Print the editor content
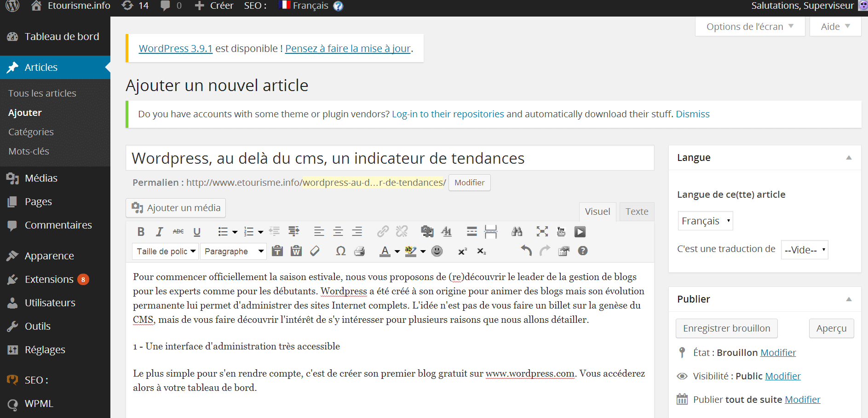The height and width of the screenshot is (418, 868). [360, 251]
